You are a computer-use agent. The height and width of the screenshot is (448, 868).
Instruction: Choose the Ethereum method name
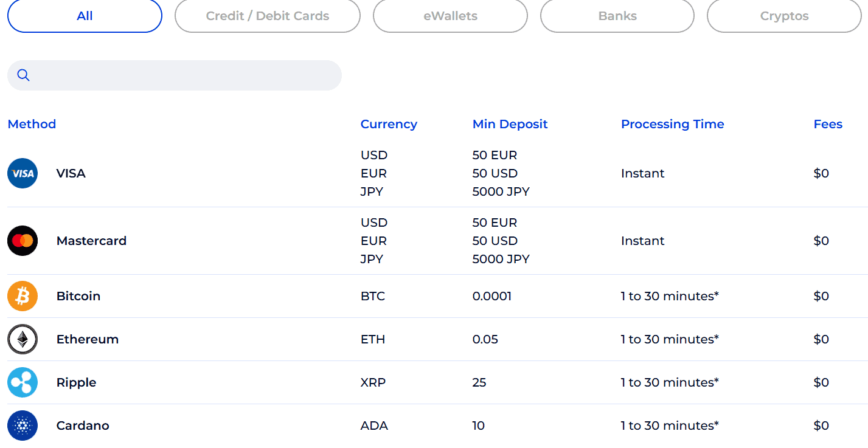coord(88,339)
